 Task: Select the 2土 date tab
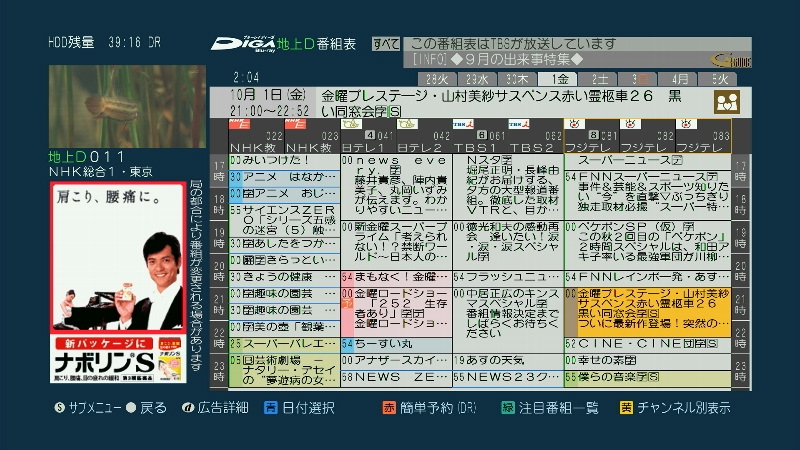click(x=597, y=80)
